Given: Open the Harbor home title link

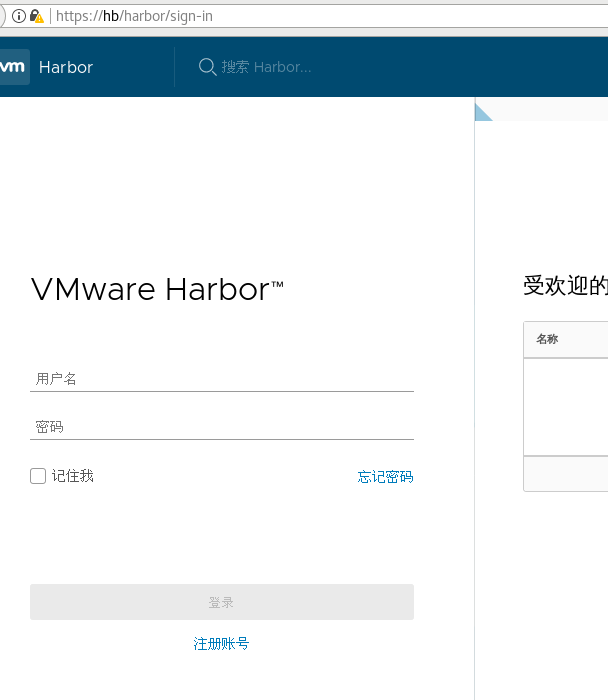Looking at the screenshot, I should coord(66,67).
